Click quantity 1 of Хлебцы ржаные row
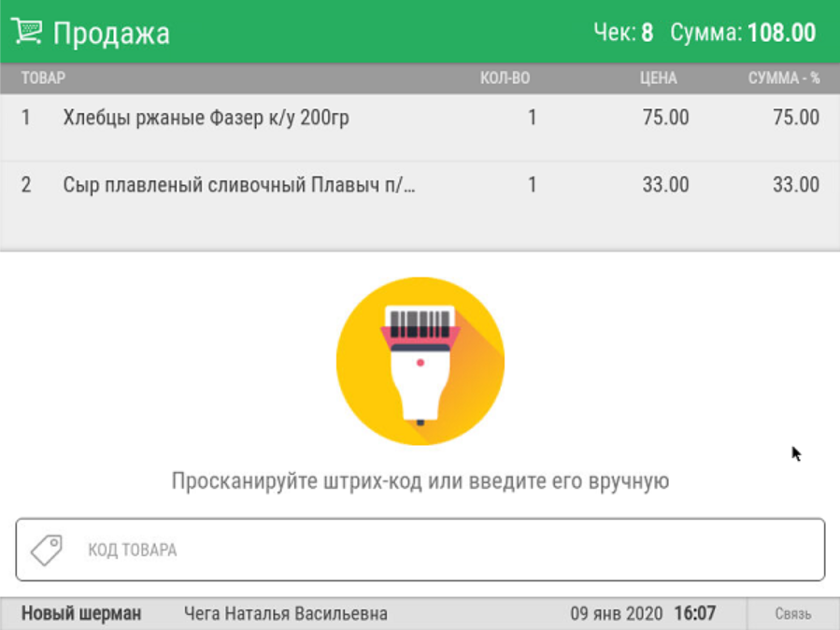Viewport: 840px width, 630px height. [532, 118]
